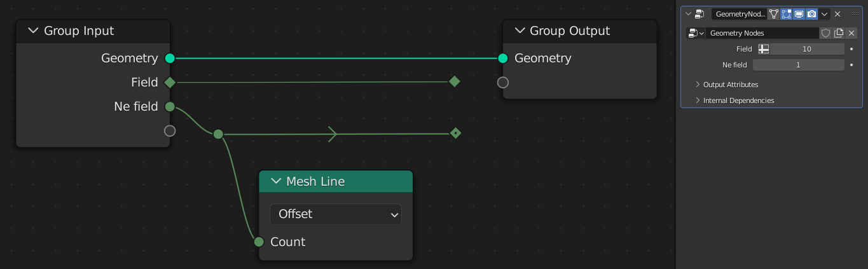Unlink the Geometry Nodes node group
This screenshot has width=868, height=269.
pos(851,33)
